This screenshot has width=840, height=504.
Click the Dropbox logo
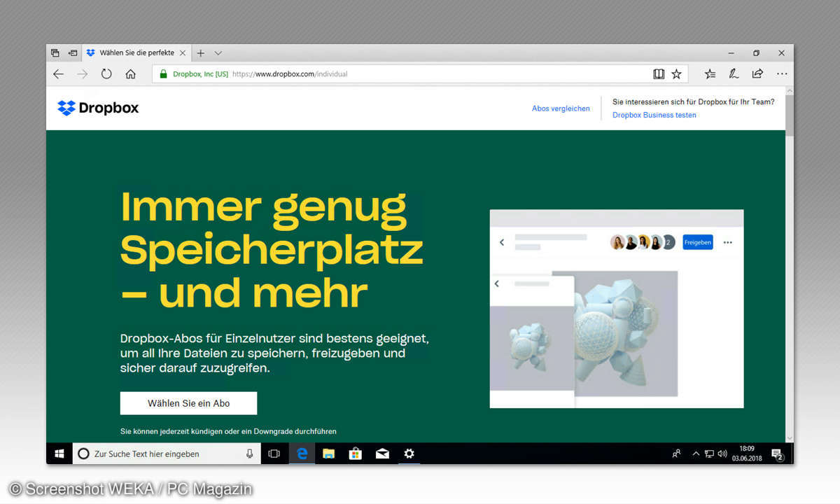pos(98,108)
